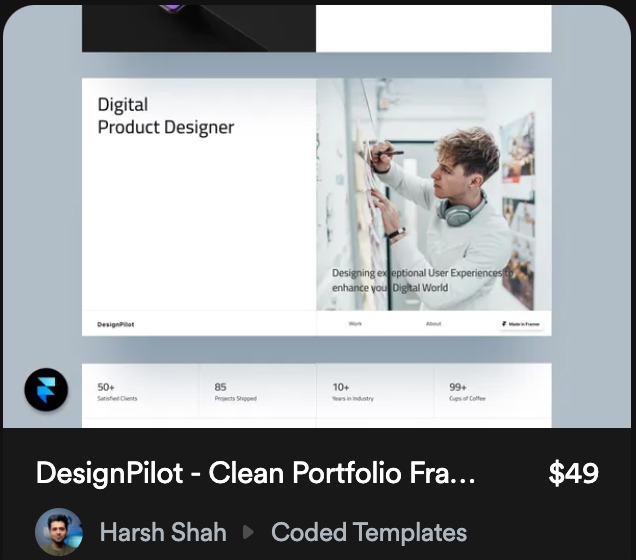Click the Designing exceptional User Experiences caption
The width and height of the screenshot is (636, 560).
click(x=422, y=280)
